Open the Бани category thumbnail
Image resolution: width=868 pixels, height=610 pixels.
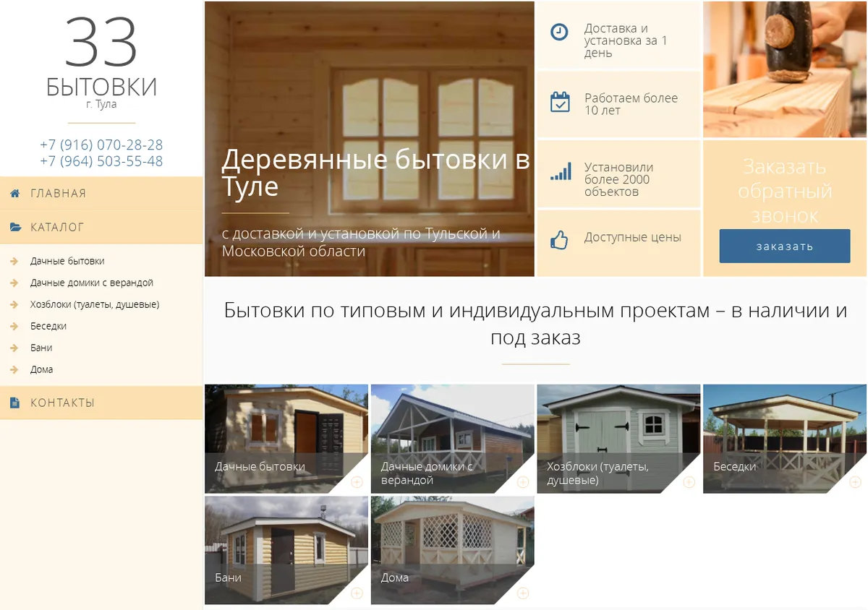pos(286,550)
